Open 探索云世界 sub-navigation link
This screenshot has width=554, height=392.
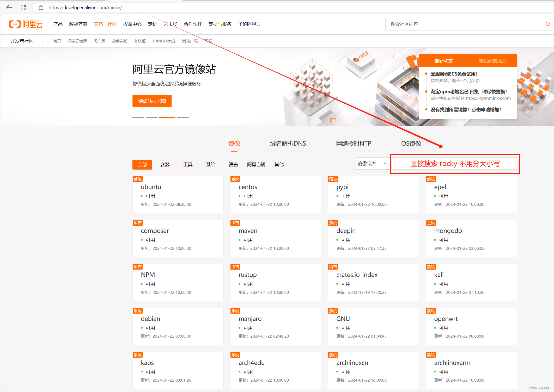pos(77,41)
